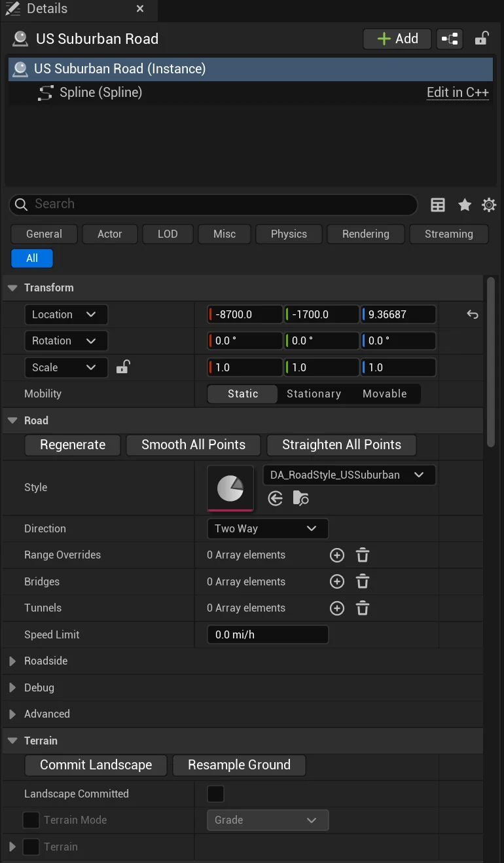Filter by Rendering category
The height and width of the screenshot is (863, 504).
click(x=366, y=234)
